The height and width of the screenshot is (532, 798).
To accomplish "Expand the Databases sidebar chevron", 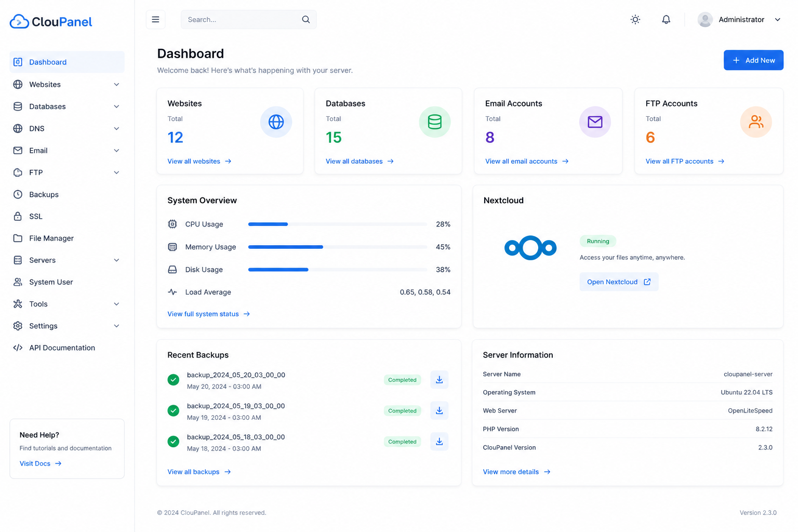I will tap(116, 107).
